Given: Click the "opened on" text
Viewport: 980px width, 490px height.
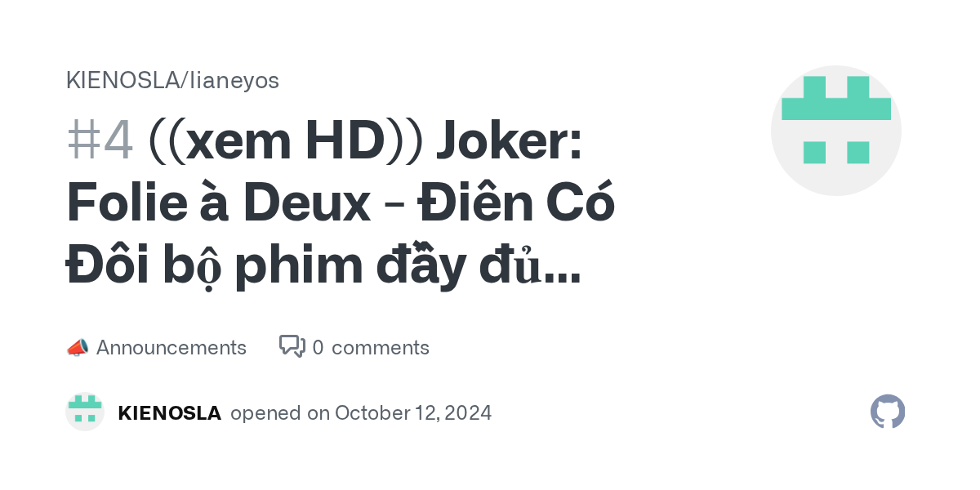Looking at the screenshot, I should [279, 413].
